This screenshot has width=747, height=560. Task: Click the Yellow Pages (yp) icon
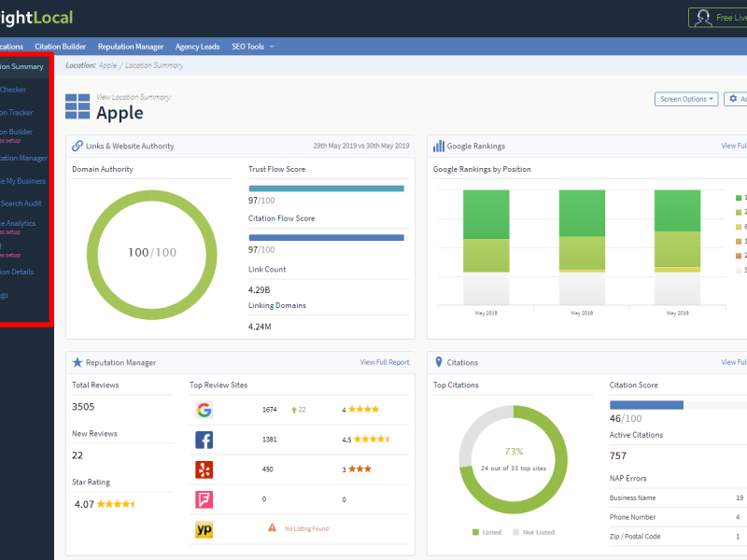tap(204, 529)
